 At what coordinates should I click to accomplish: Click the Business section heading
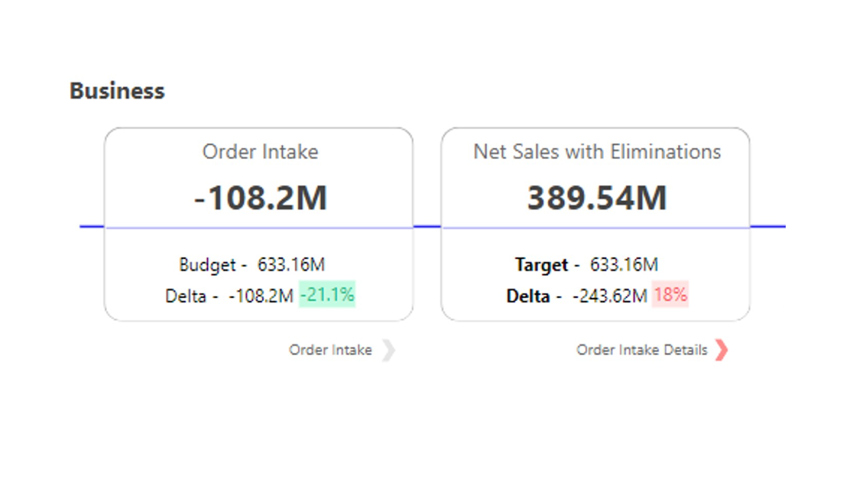point(117,91)
